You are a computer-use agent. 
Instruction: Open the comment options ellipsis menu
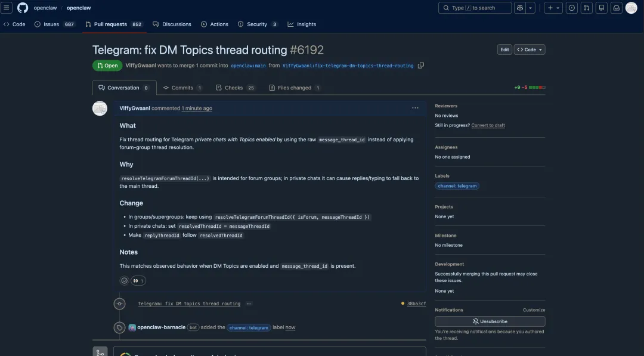[x=415, y=108]
